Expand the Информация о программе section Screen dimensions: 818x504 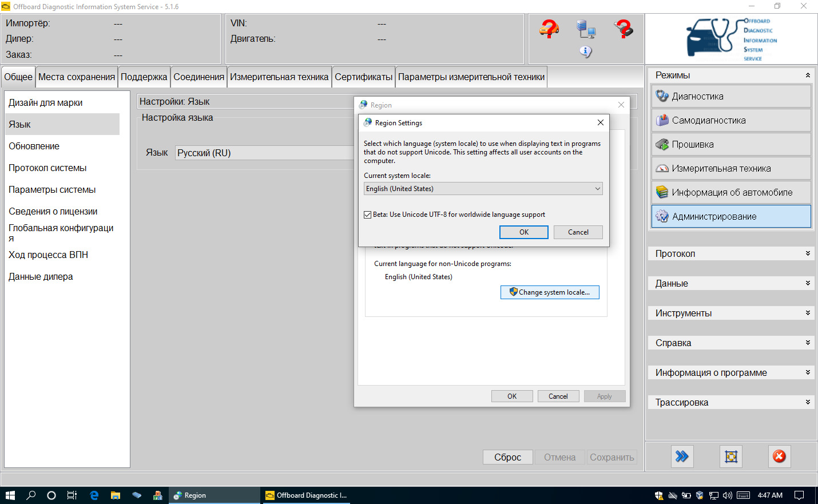coord(808,372)
